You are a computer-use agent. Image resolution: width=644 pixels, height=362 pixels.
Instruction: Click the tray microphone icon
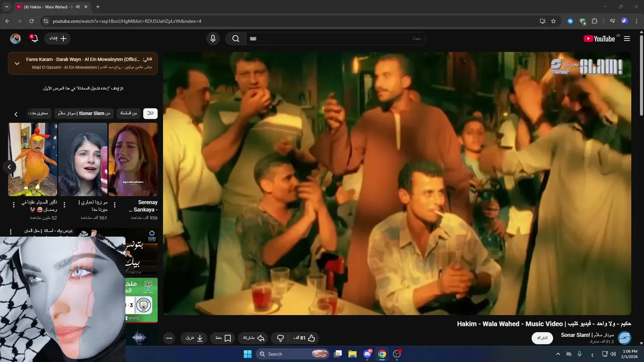pyautogui.click(x=580, y=354)
